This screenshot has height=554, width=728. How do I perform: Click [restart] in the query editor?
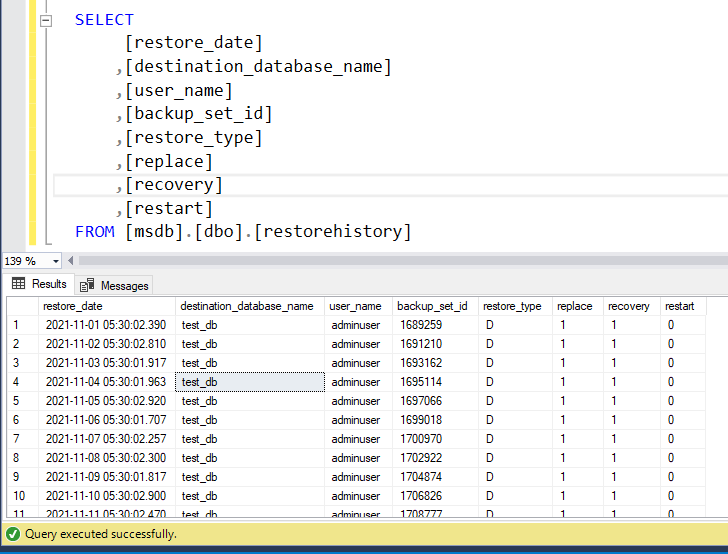(x=169, y=209)
